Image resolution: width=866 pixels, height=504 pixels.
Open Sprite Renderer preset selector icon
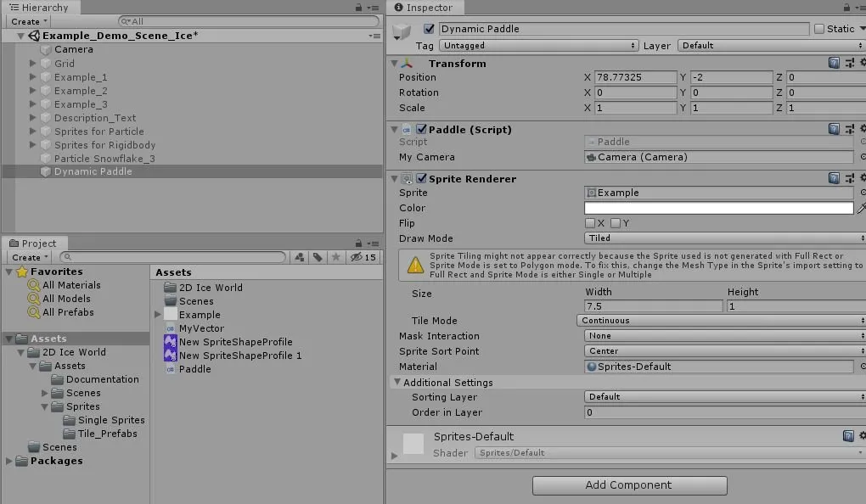[x=850, y=178]
